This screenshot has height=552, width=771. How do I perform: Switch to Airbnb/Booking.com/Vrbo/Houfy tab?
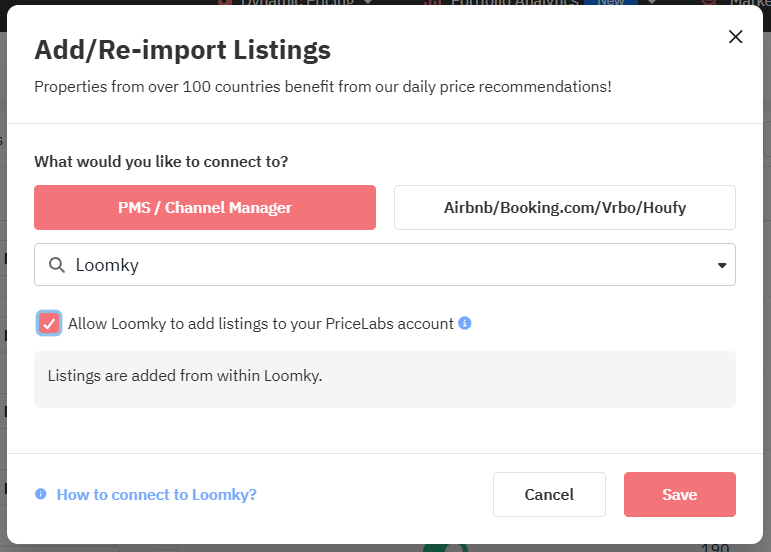565,208
